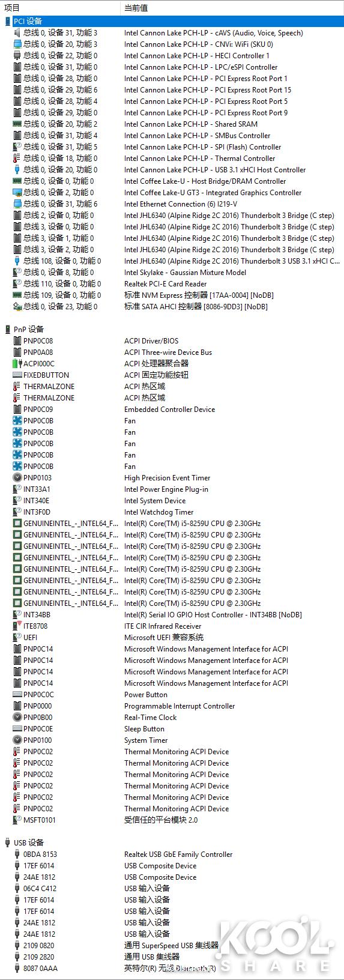Click the icon beside MSFT0101

pos(17,820)
